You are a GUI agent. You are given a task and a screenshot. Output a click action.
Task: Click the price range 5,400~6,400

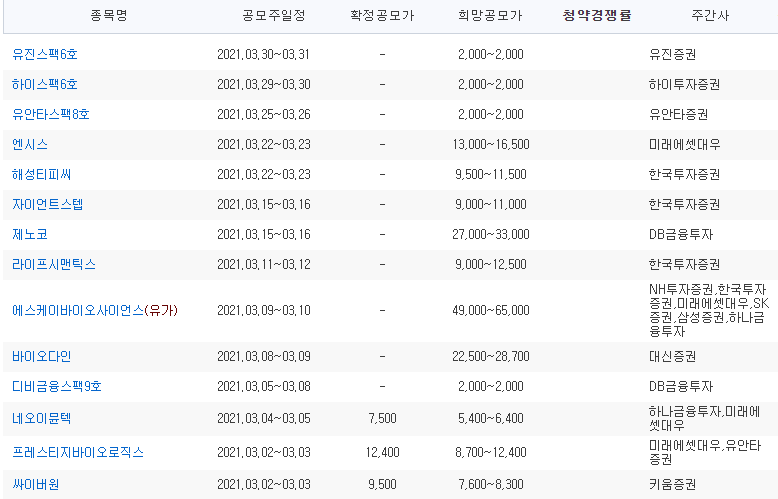(491, 419)
